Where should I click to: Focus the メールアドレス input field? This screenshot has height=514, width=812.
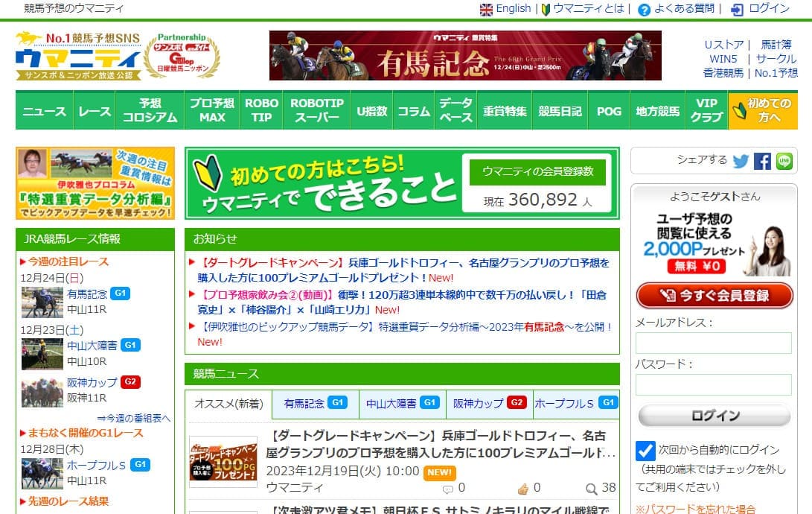[714, 343]
